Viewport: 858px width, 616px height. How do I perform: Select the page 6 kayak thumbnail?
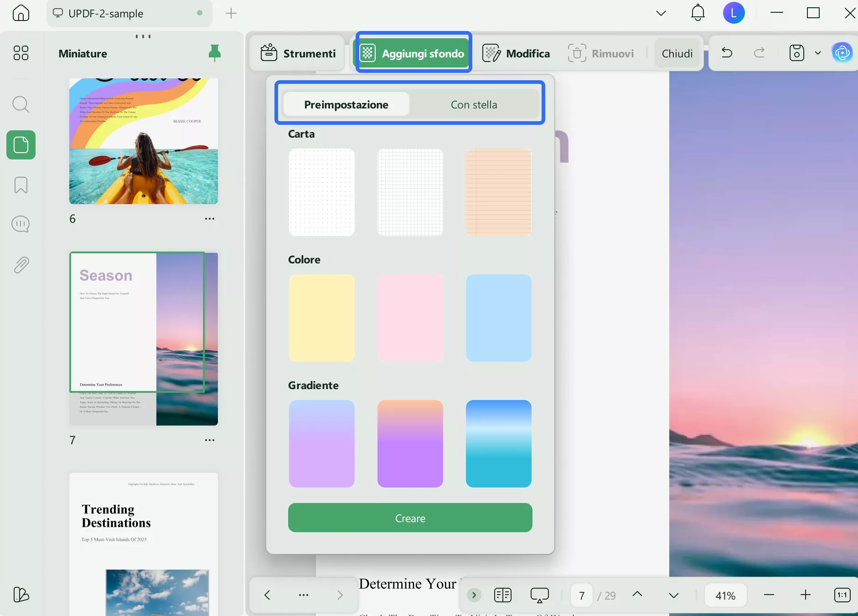click(x=143, y=141)
